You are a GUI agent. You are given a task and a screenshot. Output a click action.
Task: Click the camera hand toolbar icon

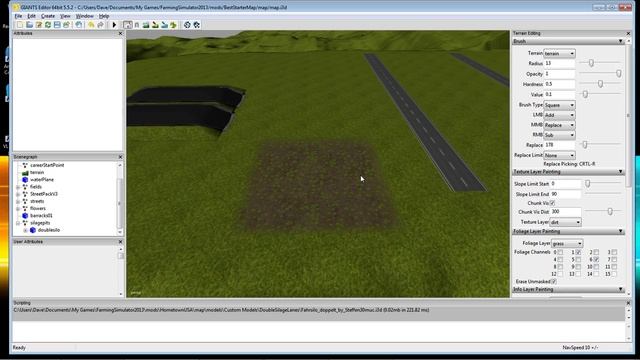[79, 25]
